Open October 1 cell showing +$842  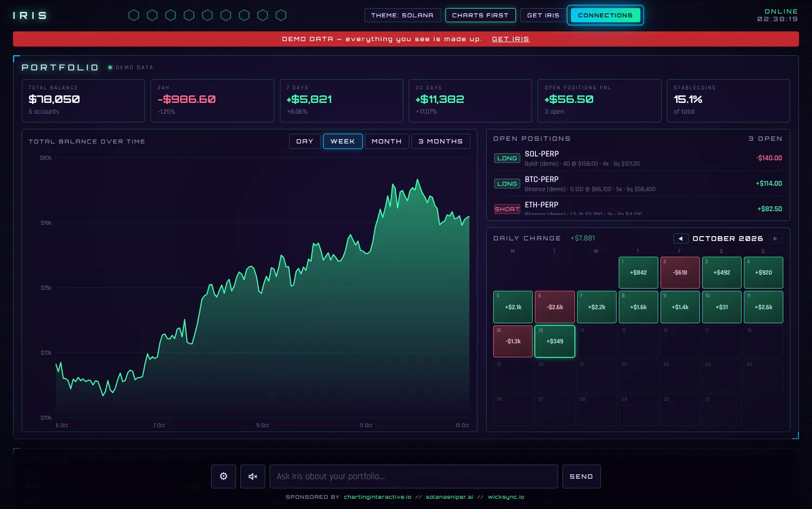click(x=638, y=272)
